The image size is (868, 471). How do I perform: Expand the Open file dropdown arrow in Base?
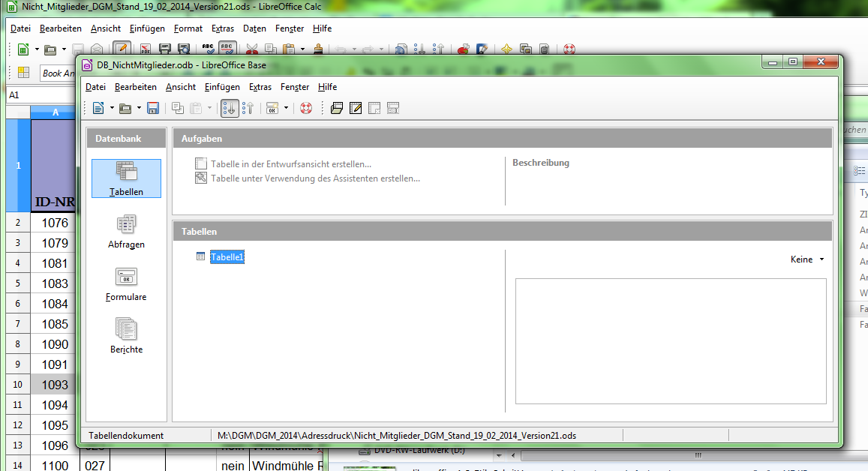pos(139,108)
